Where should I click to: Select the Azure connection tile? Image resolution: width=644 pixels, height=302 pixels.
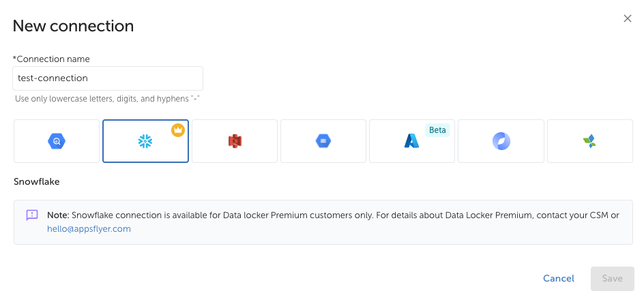pyautogui.click(x=411, y=141)
